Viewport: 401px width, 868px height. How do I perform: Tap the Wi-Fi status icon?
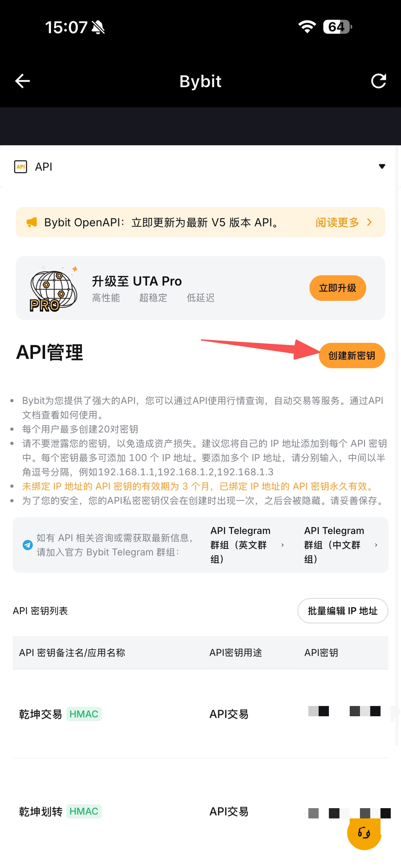[307, 27]
